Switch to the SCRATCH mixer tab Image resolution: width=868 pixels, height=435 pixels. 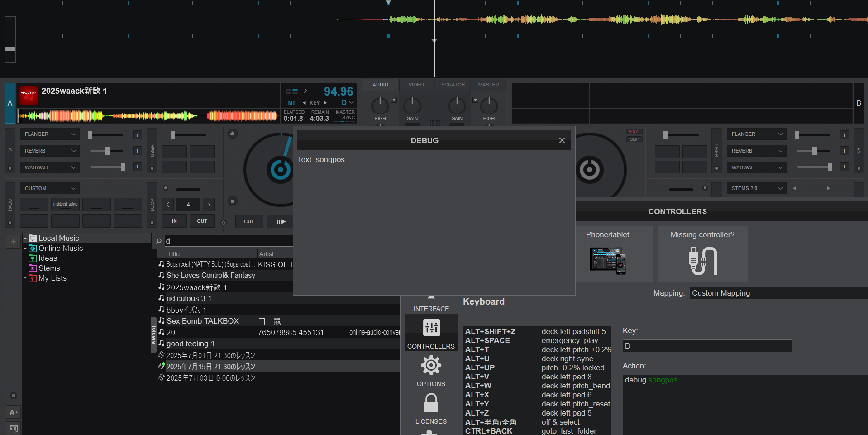[453, 85]
